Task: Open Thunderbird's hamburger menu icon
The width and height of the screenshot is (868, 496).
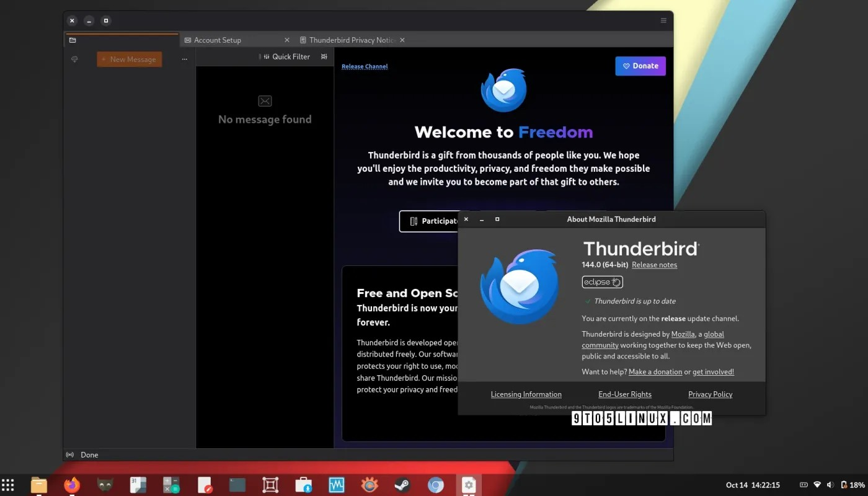Action: pyautogui.click(x=663, y=20)
